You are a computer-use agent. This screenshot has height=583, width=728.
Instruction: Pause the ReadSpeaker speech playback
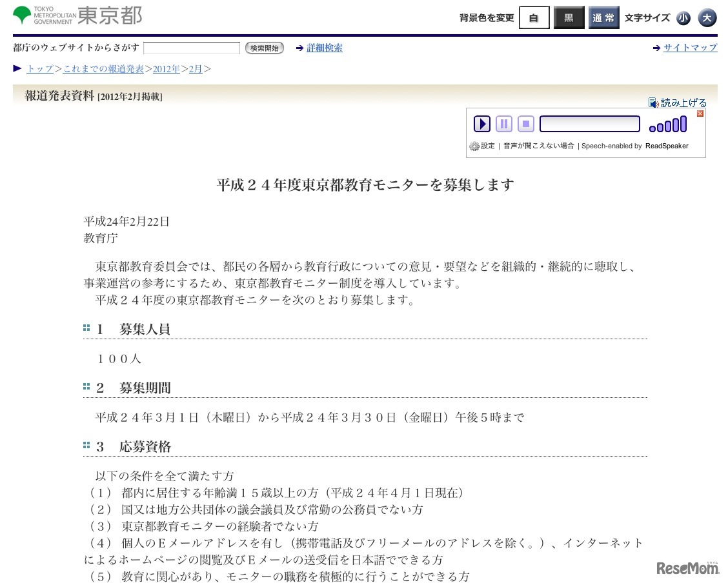click(x=504, y=123)
